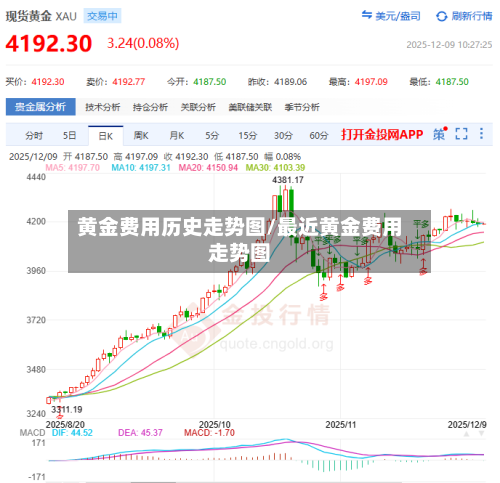
Task: Select the 5日 chart period
Action: [x=70, y=136]
